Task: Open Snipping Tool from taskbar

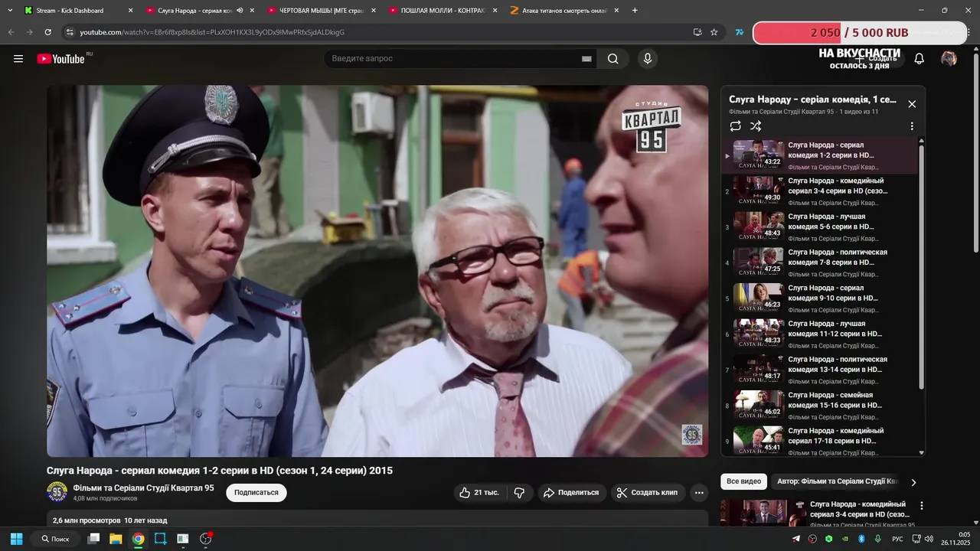Action: point(160,539)
